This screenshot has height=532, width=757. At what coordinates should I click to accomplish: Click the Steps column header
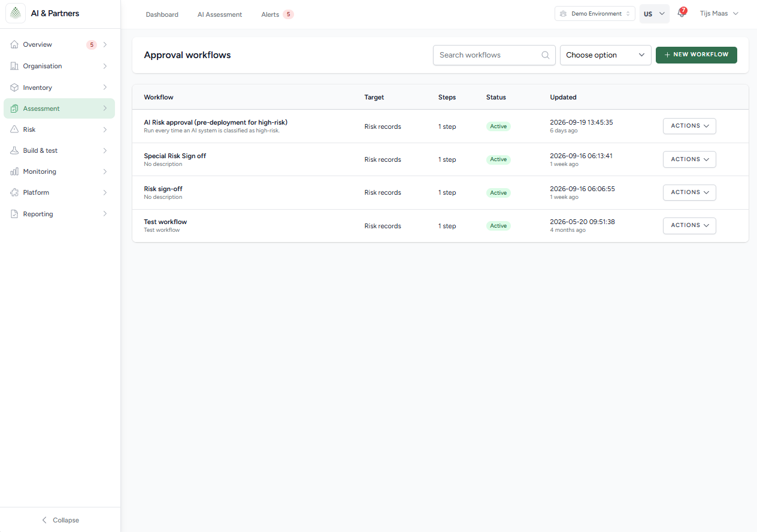pos(447,97)
